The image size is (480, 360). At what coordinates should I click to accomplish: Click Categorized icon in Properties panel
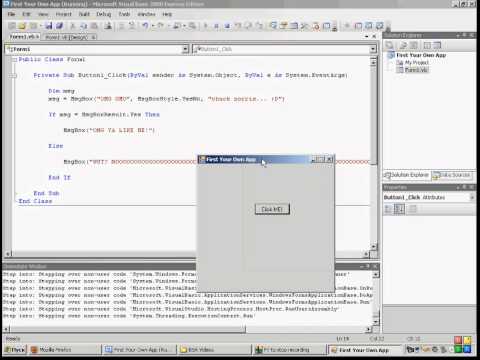point(389,209)
